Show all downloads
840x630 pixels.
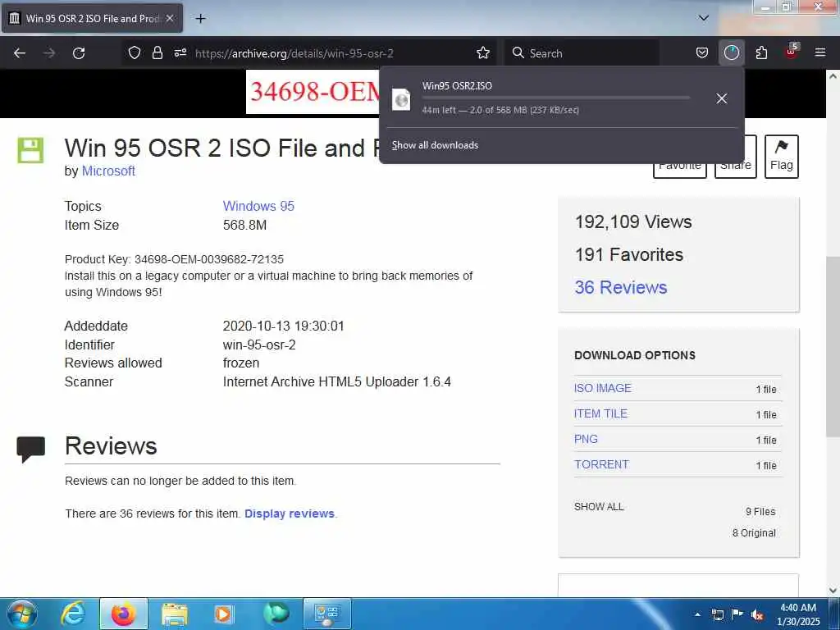tap(435, 145)
